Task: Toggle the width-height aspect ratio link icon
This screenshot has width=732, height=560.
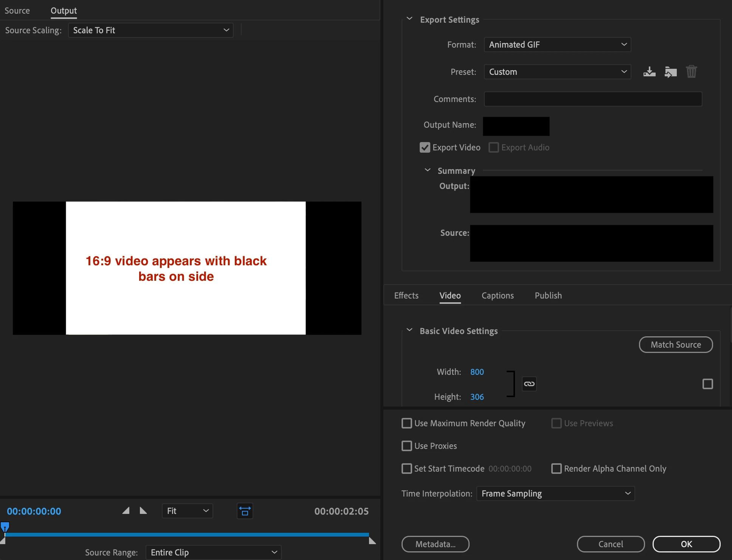Action: click(x=529, y=384)
